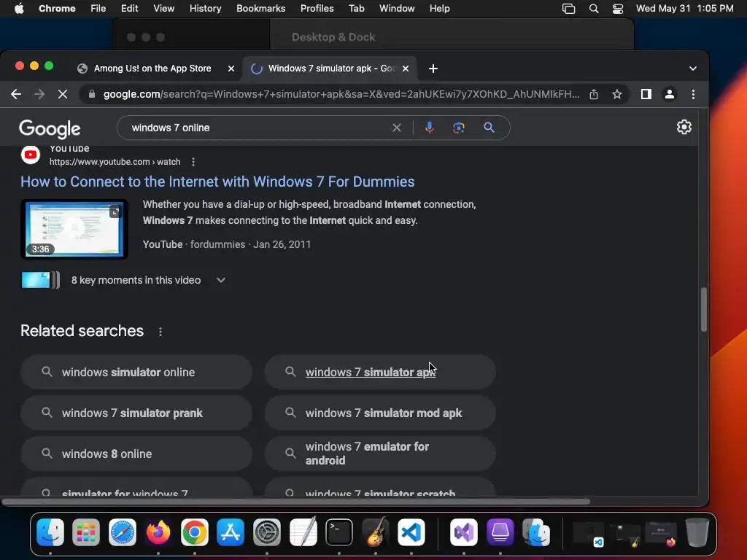The height and width of the screenshot is (560, 747).
Task: Toggle Chrome side panel icon
Action: tap(646, 94)
